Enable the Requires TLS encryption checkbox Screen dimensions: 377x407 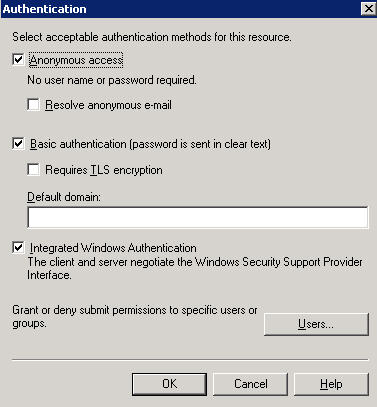(x=33, y=170)
